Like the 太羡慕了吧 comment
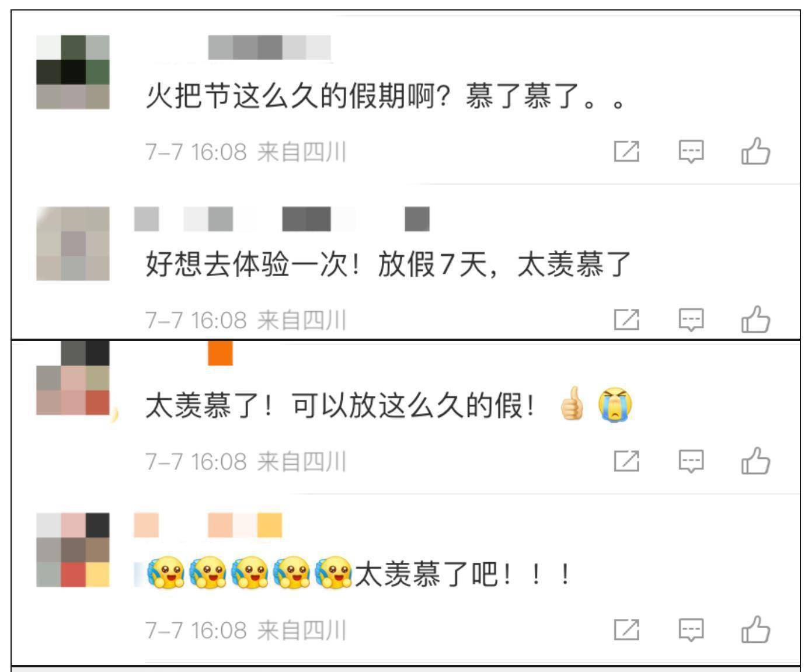Viewport: 808px width, 672px height. 755,629
